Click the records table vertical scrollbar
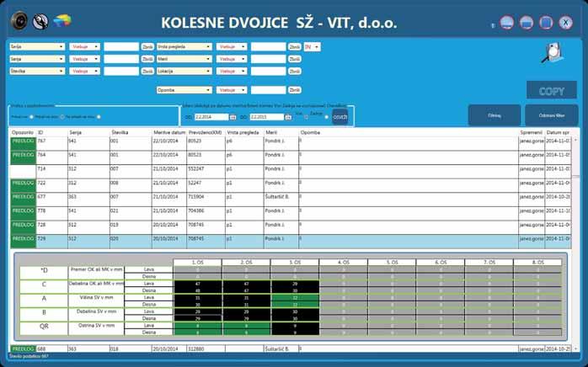 [x=575, y=243]
